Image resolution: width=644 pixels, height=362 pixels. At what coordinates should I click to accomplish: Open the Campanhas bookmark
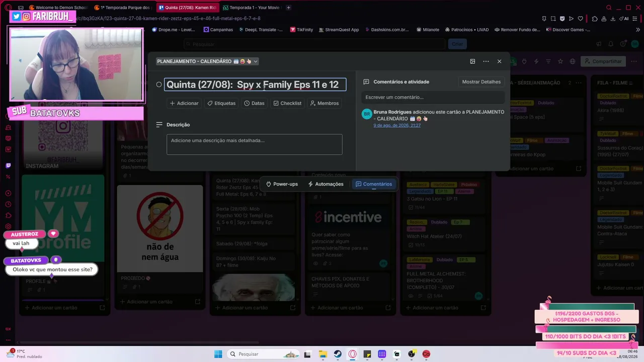218,30
